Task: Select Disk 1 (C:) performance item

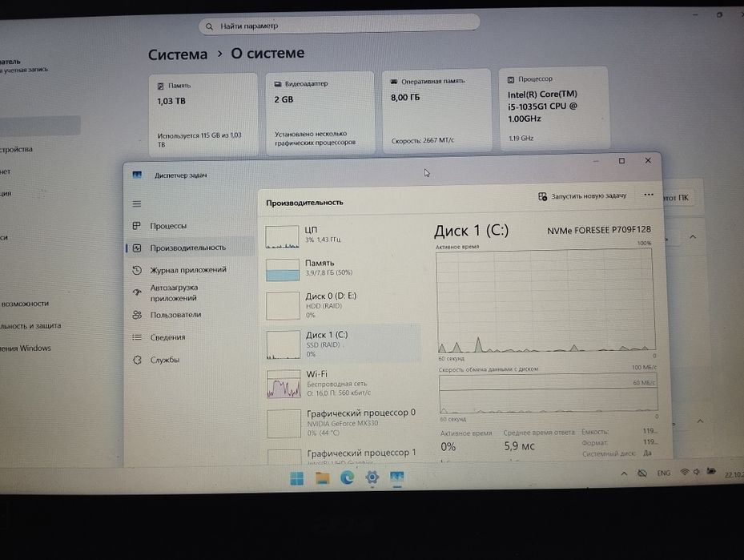Action: (x=342, y=344)
